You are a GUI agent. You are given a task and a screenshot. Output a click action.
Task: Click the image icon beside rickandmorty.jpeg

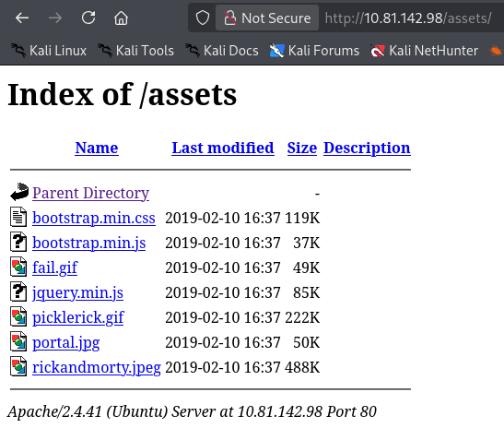18,366
